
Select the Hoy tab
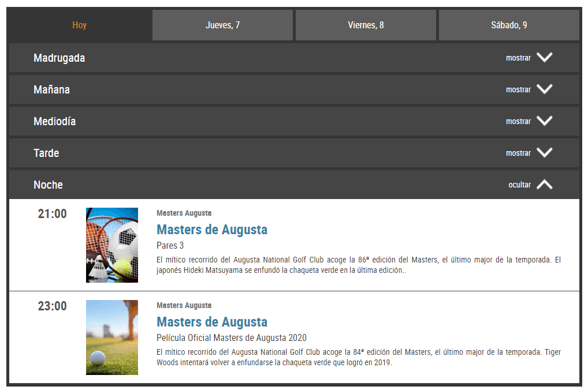click(x=80, y=25)
